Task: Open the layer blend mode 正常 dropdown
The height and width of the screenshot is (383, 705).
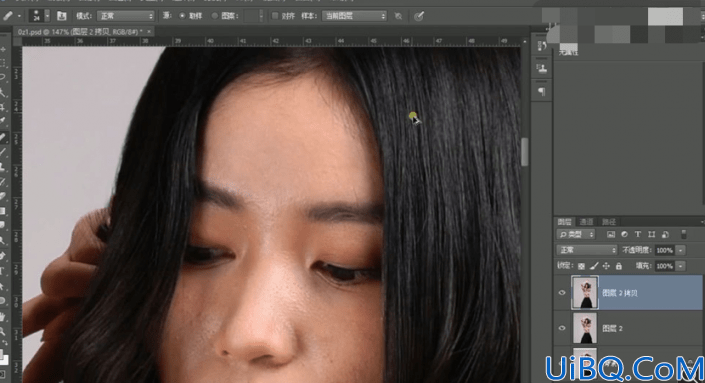Action: click(587, 250)
